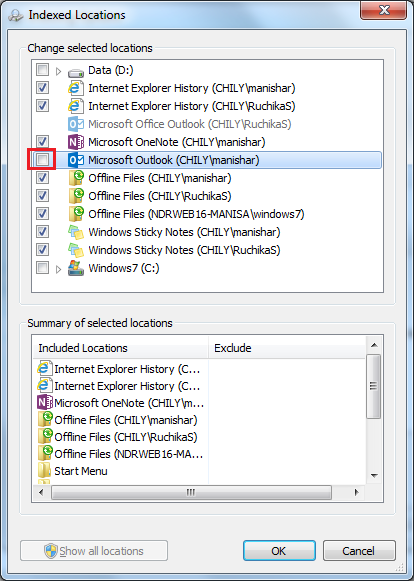
Task: Click the OK button
Action: pos(279,551)
